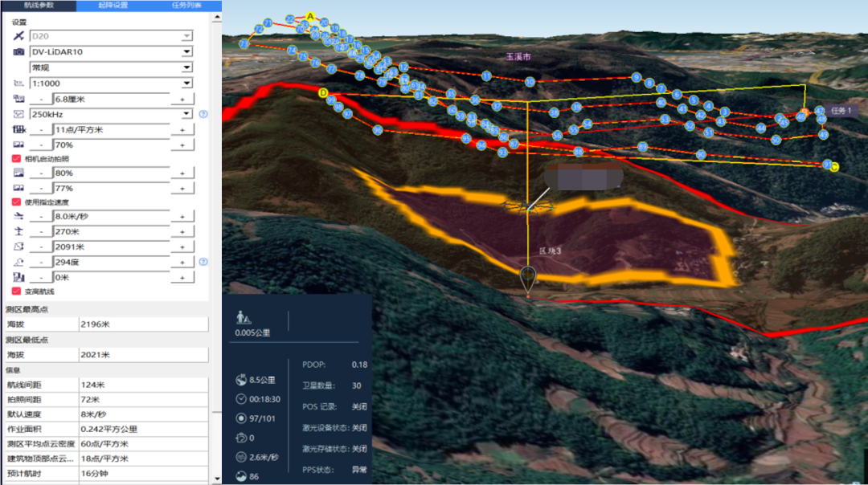The image size is (868, 485).
Task: Open the 250kHz frequency dropdown
Action: 186,114
